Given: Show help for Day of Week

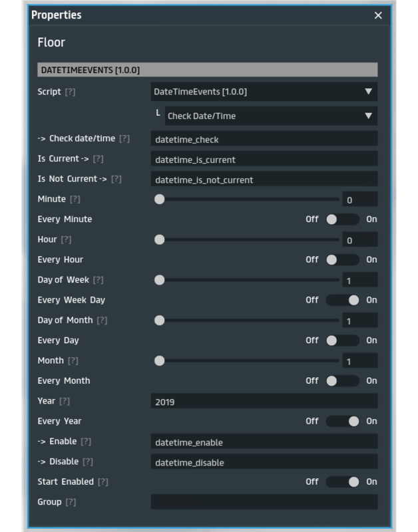Looking at the screenshot, I should click(x=98, y=280).
